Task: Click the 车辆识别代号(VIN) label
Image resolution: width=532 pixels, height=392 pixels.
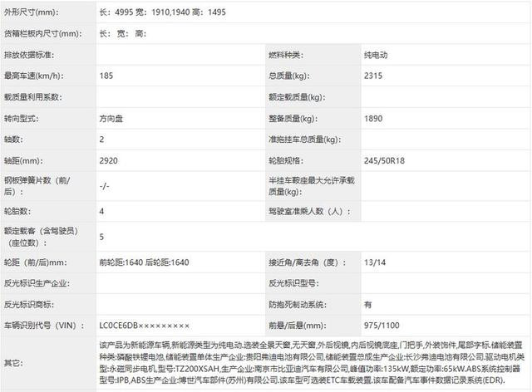Action: pyautogui.click(x=44, y=326)
